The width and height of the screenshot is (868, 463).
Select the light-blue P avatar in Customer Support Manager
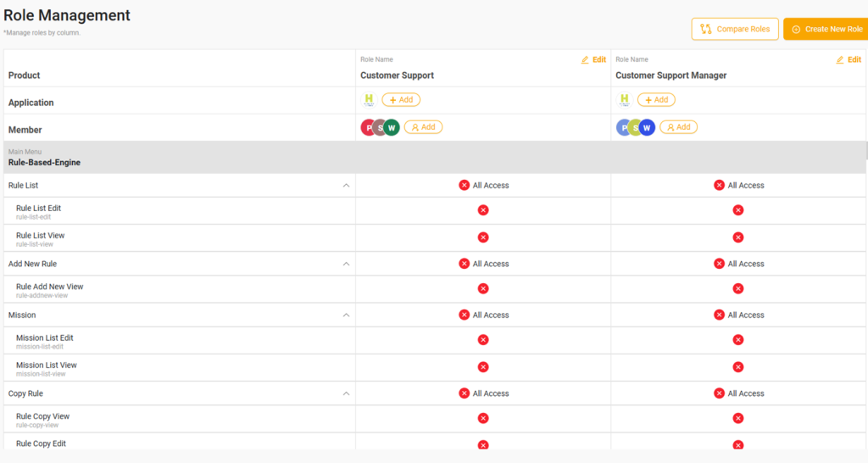coord(623,127)
